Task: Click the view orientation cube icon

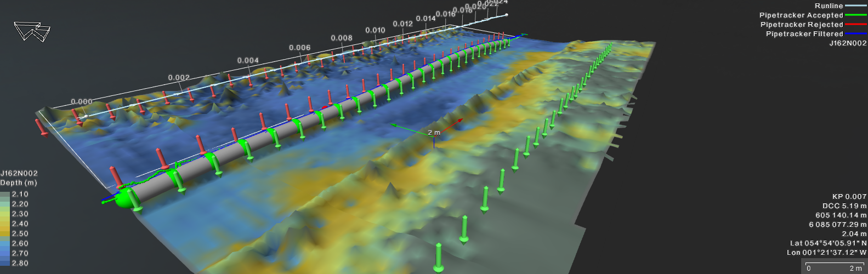Action: [31, 31]
